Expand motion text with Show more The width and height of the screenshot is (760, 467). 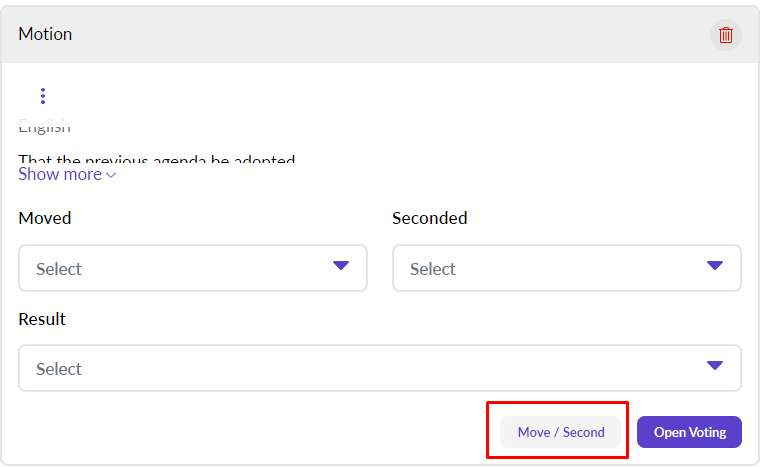pyautogui.click(x=60, y=174)
